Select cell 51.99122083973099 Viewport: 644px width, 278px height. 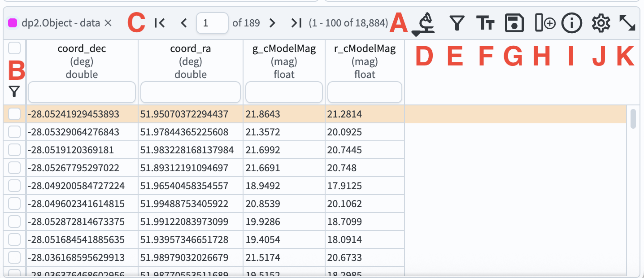click(191, 222)
